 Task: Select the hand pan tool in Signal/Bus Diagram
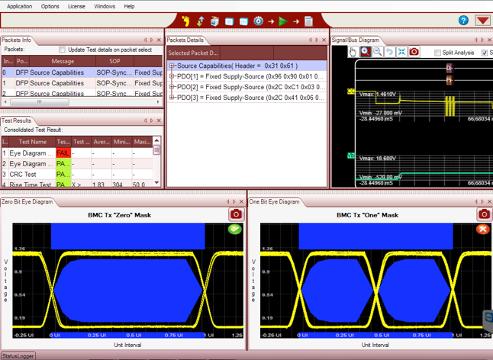(x=353, y=52)
